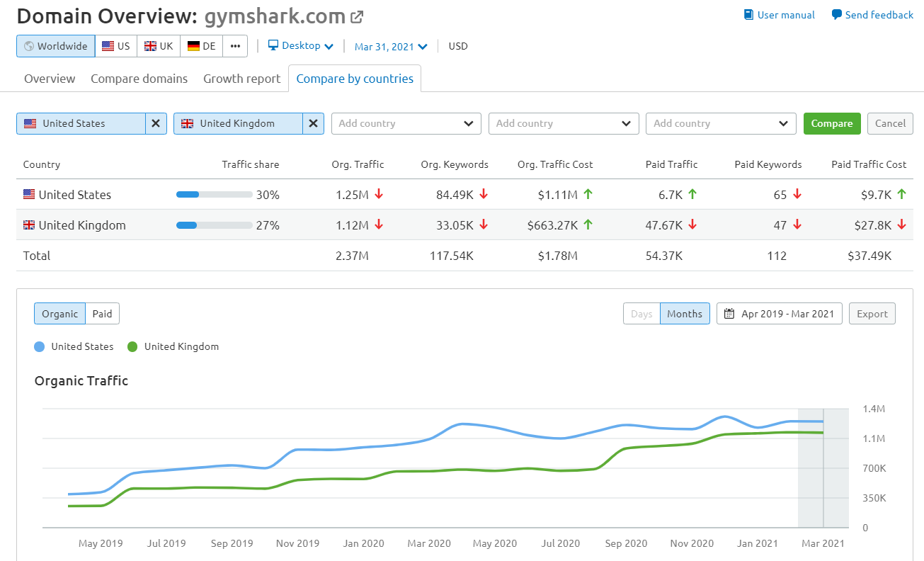Viewport: 924px width, 561px height.
Task: Click the User manual book icon
Action: pyautogui.click(x=748, y=15)
